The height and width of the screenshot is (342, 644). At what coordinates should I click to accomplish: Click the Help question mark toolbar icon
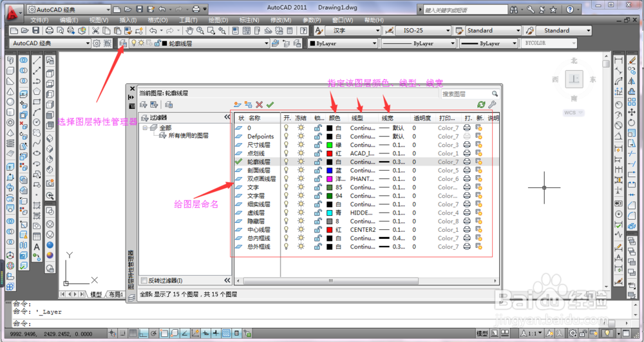[303, 30]
